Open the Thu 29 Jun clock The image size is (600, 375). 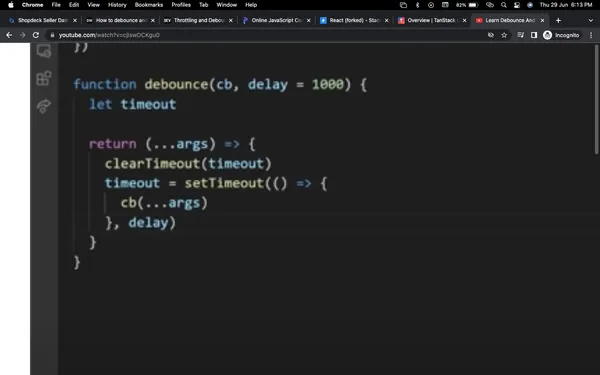point(566,5)
